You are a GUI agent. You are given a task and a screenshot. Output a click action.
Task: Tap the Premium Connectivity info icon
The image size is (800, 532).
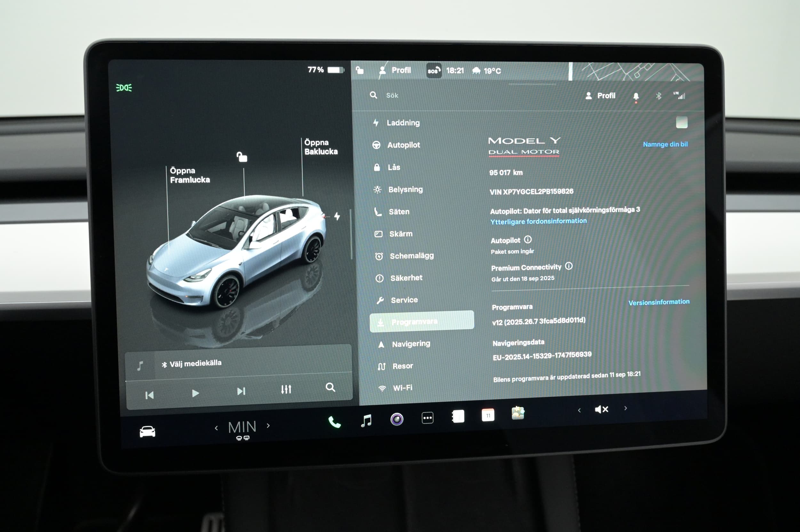pyautogui.click(x=569, y=266)
